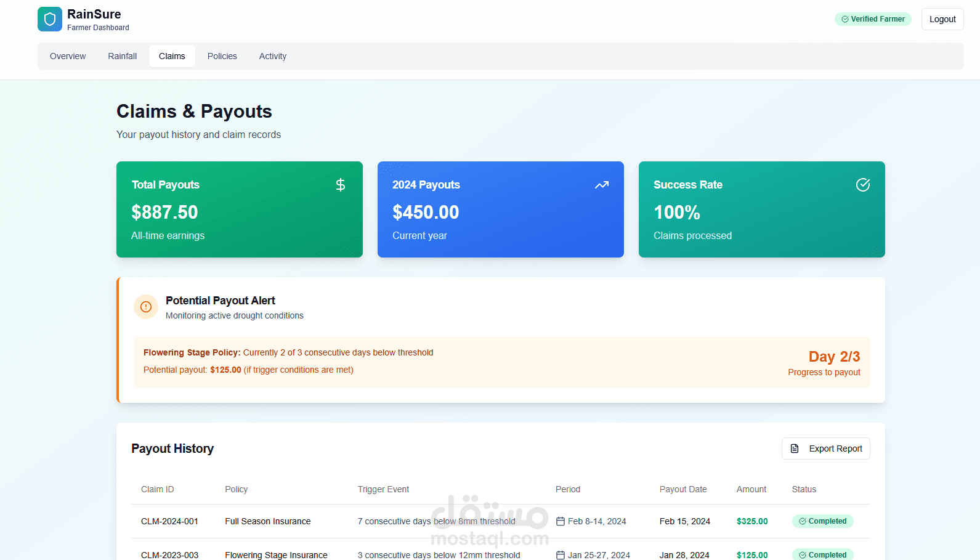Image resolution: width=980 pixels, height=560 pixels.
Task: Click the checkmark circle icon in Success Rate
Action: (x=863, y=185)
